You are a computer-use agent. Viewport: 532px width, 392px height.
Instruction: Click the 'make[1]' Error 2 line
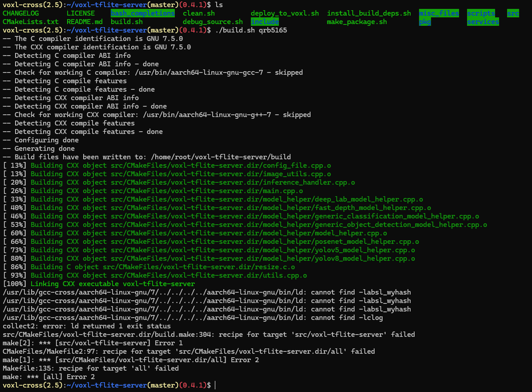(x=131, y=360)
